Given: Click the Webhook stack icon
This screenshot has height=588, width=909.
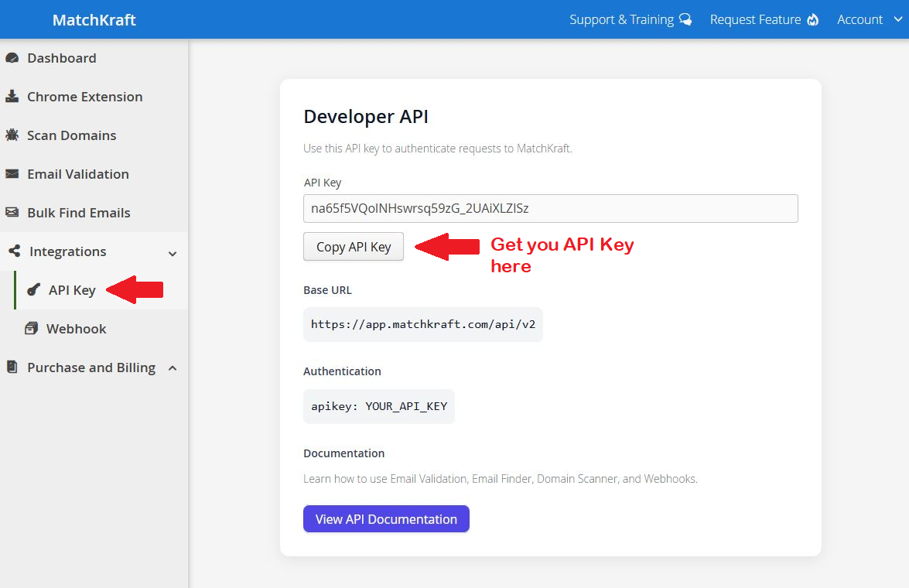Looking at the screenshot, I should pos(31,328).
